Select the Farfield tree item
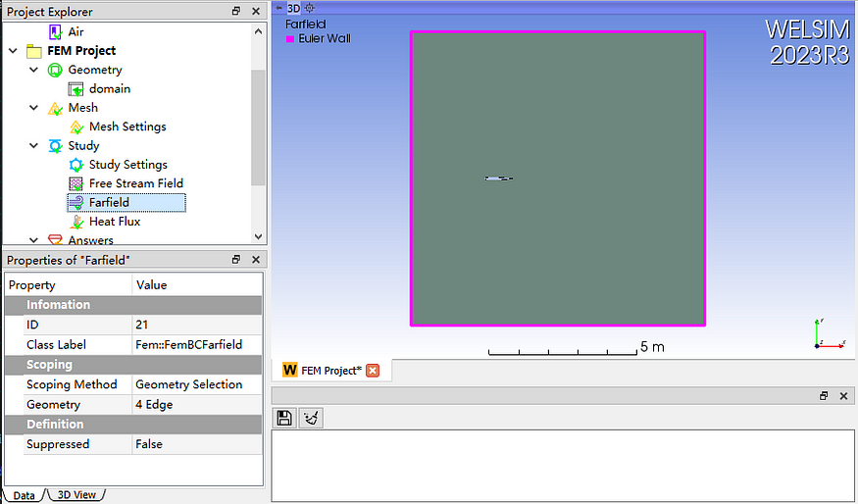The width and height of the screenshot is (858, 504). pyautogui.click(x=126, y=202)
